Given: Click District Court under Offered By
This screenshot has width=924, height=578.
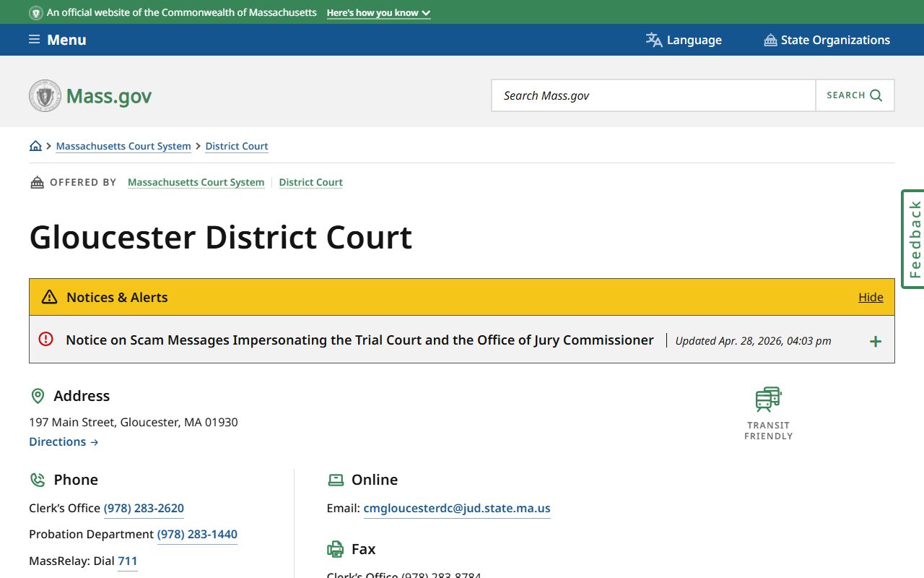Looking at the screenshot, I should coord(310,182).
